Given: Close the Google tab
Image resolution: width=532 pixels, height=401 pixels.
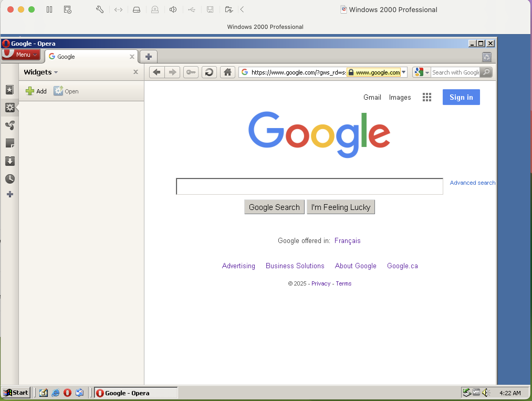Looking at the screenshot, I should [x=132, y=57].
